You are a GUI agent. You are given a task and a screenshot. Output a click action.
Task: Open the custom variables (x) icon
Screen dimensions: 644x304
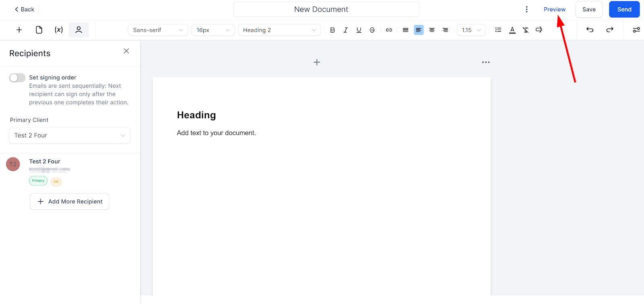(x=59, y=30)
